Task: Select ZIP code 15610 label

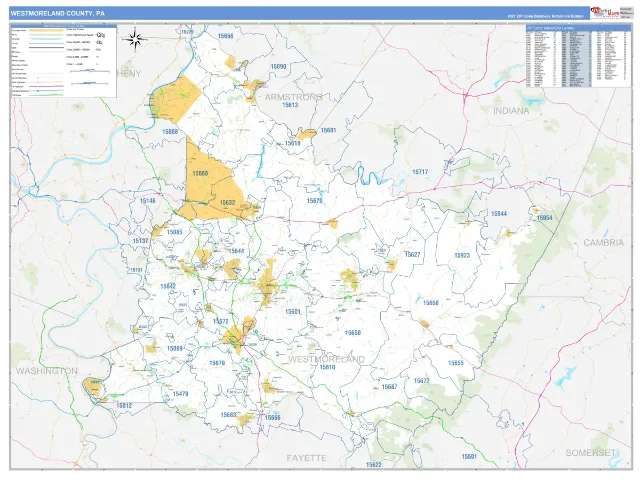Action: pos(327,367)
